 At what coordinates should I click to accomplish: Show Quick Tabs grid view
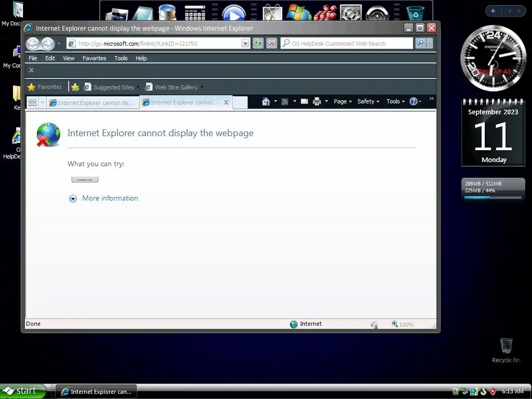pyautogui.click(x=33, y=102)
